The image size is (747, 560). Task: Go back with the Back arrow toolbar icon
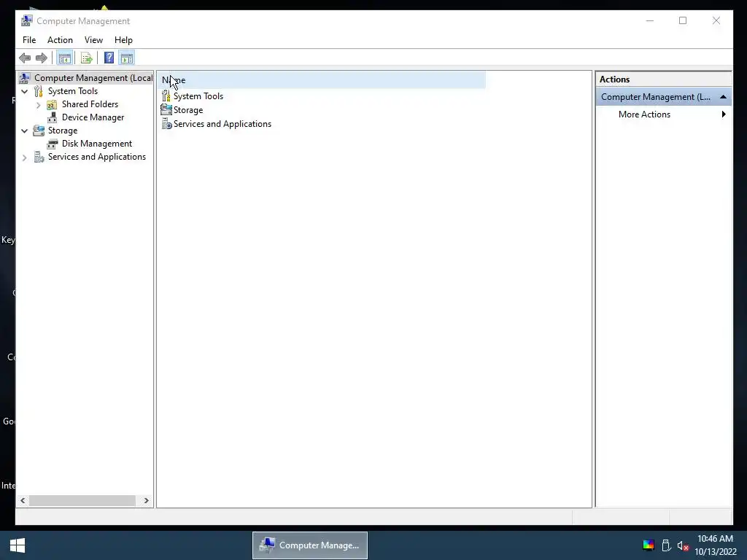point(25,58)
